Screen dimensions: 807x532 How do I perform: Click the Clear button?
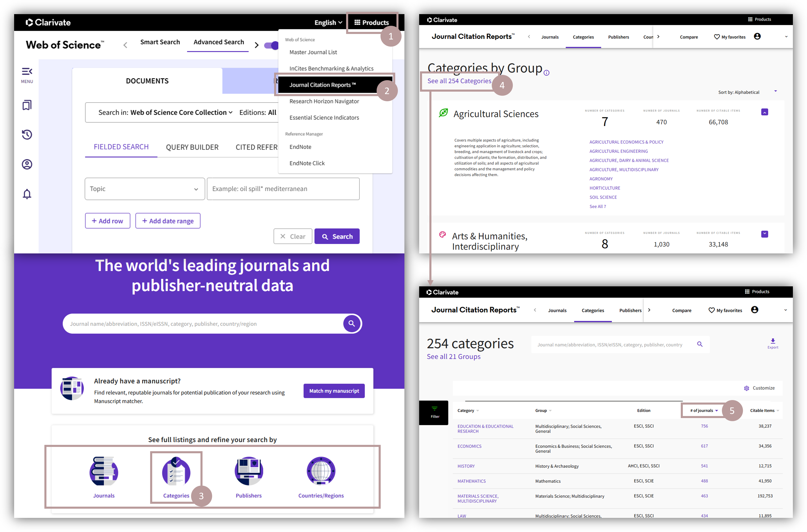[x=293, y=236]
